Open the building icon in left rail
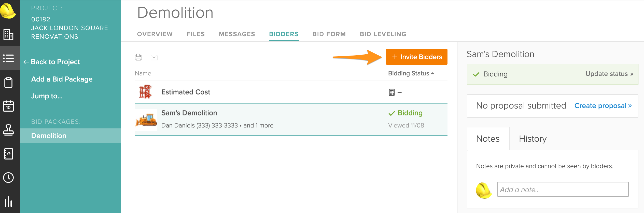 tap(8, 35)
